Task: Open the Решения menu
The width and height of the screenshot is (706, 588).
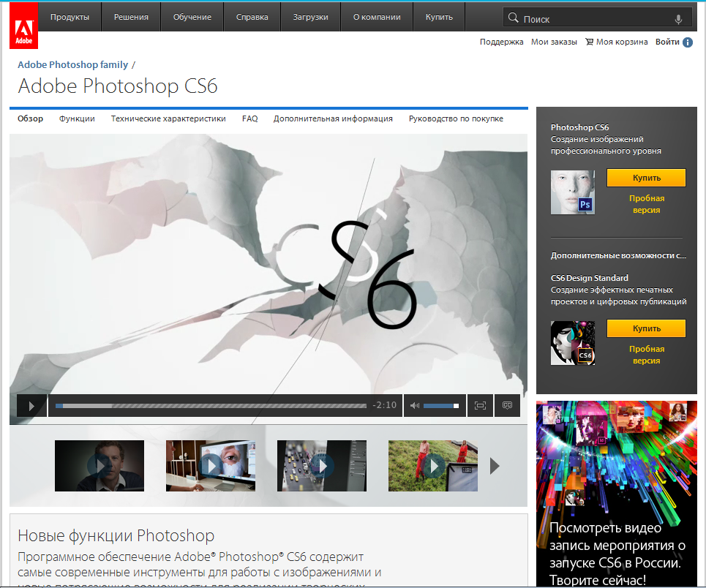Action: point(131,17)
